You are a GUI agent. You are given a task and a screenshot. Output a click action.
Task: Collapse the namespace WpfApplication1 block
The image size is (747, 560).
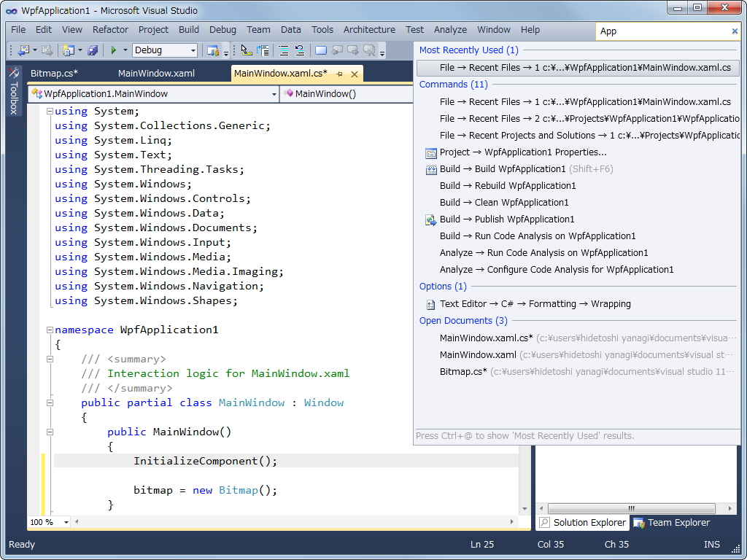tap(50, 330)
